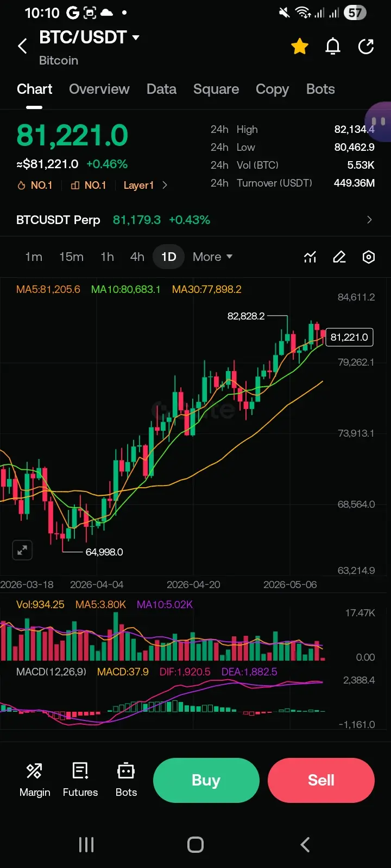Tap the fullscreen expand chart icon
This screenshot has height=868, width=391.
22,550
